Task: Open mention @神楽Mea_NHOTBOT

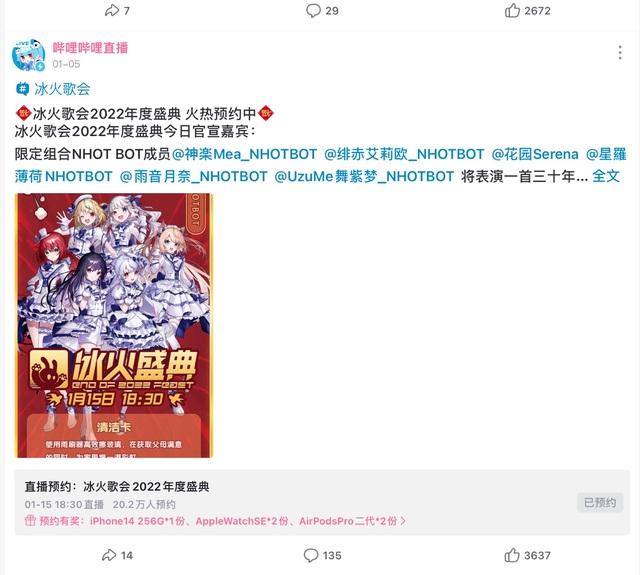Action: point(244,154)
